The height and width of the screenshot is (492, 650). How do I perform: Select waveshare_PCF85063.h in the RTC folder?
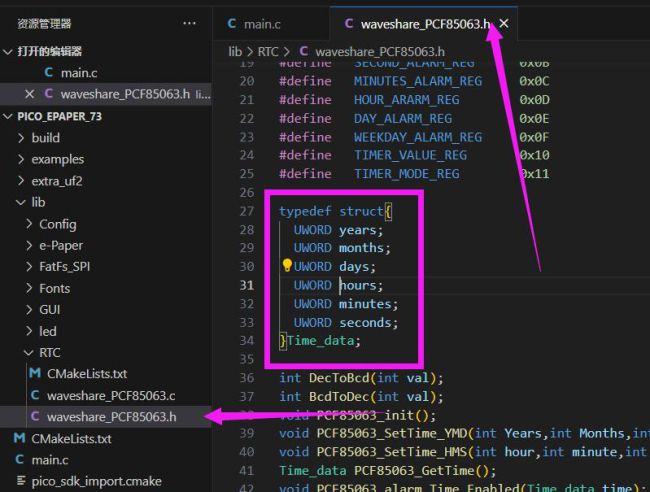click(112, 417)
